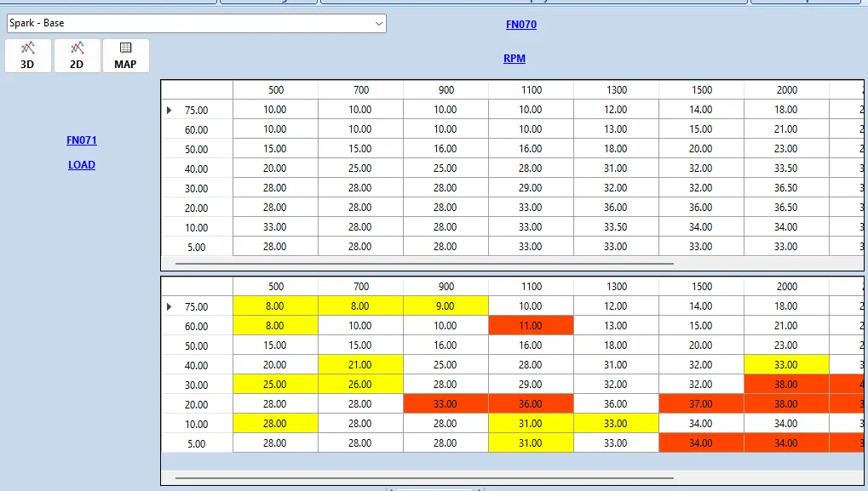Select red 11.00 cell in lower table

pyautogui.click(x=531, y=326)
